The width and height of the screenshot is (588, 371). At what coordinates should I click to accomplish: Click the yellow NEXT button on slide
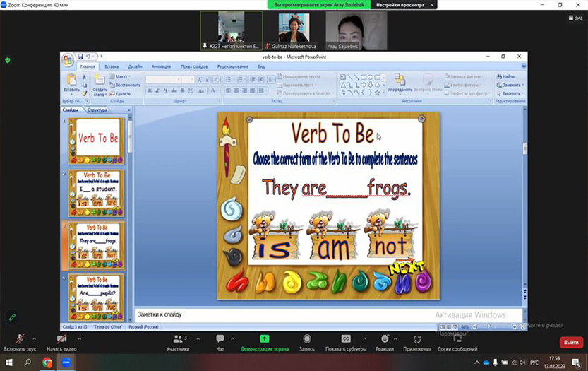pyautogui.click(x=406, y=268)
